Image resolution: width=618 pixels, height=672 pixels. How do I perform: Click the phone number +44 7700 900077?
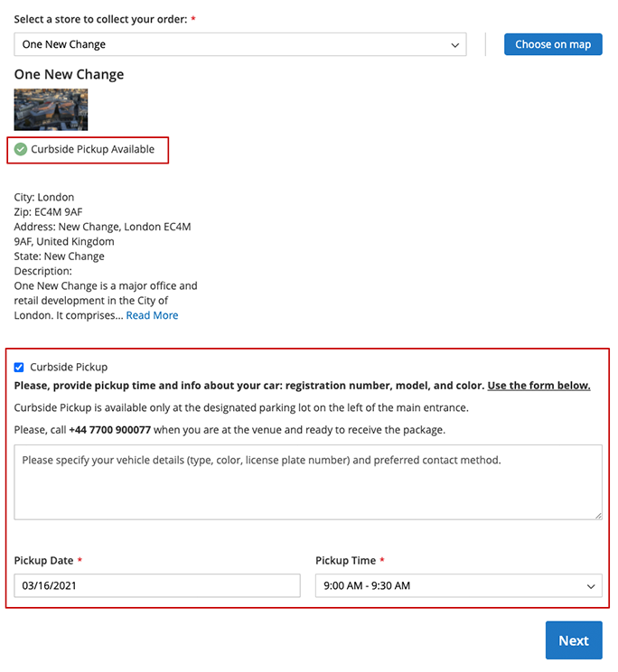click(x=109, y=430)
